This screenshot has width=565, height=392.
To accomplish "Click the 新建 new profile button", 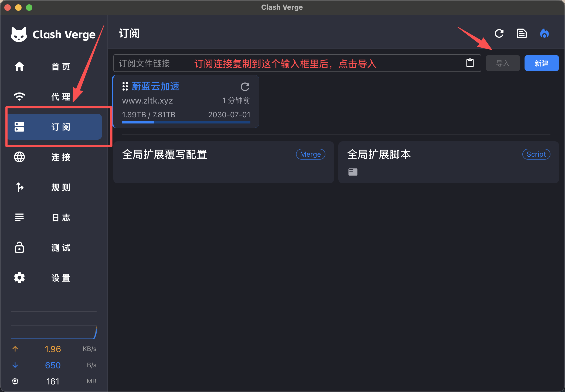I will [541, 63].
